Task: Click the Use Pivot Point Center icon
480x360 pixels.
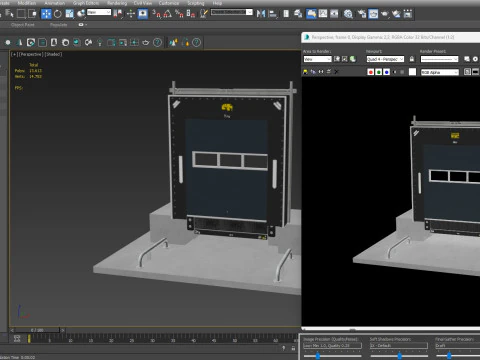Action: point(118,14)
